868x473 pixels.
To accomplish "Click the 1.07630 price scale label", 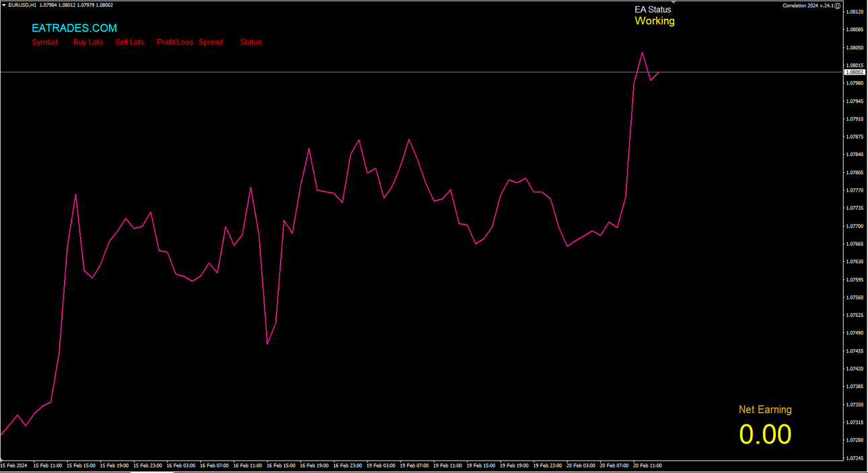I will coord(855,262).
